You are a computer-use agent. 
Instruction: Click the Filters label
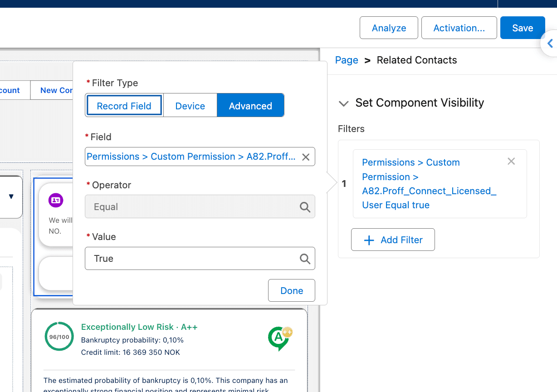pos(351,129)
